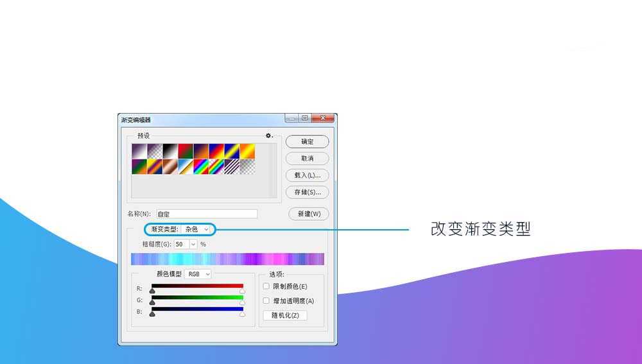
Task: Select the transparent rainbow gradient preset
Action: [x=216, y=167]
